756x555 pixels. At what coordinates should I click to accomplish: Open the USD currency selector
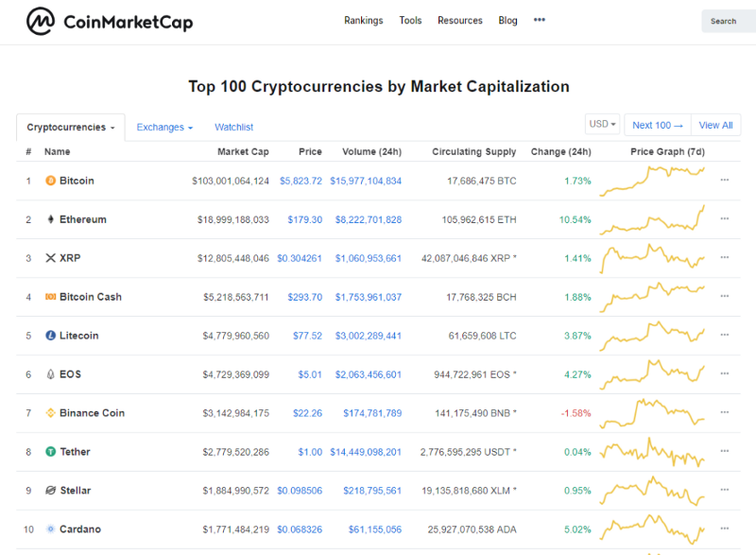602,124
